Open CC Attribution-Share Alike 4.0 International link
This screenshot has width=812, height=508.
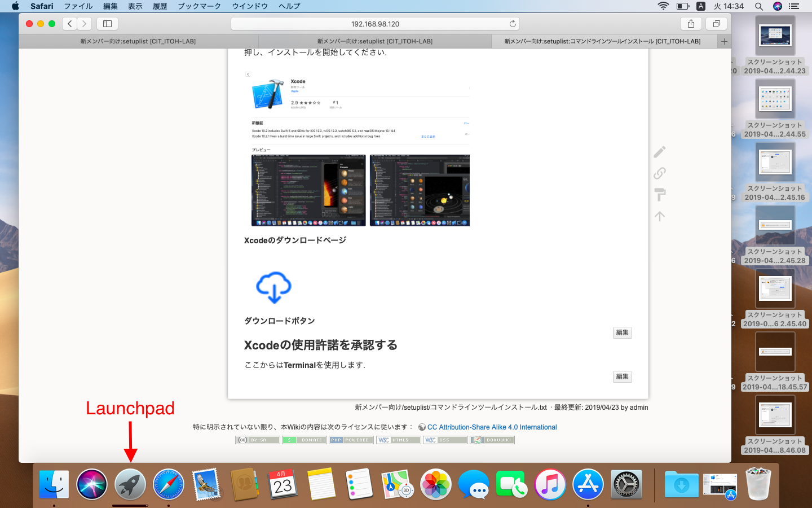coord(492,427)
